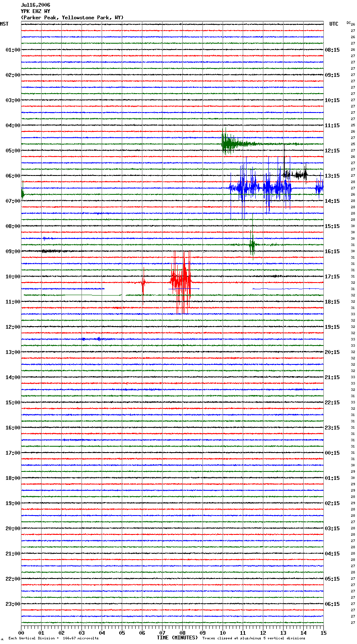
Task: Select the 09:00 MST row label
Action: (x=13, y=251)
